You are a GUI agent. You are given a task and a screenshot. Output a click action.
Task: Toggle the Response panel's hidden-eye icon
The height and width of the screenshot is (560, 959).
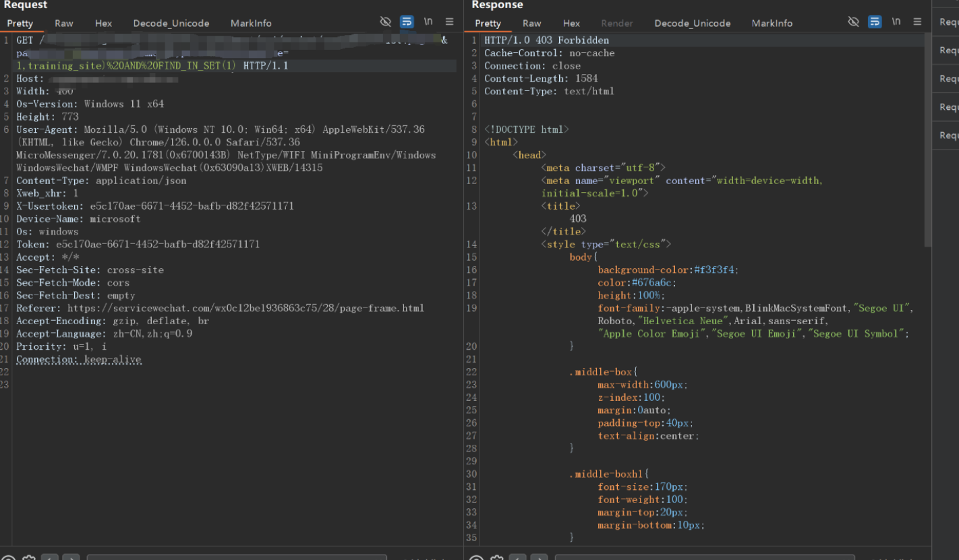point(854,22)
